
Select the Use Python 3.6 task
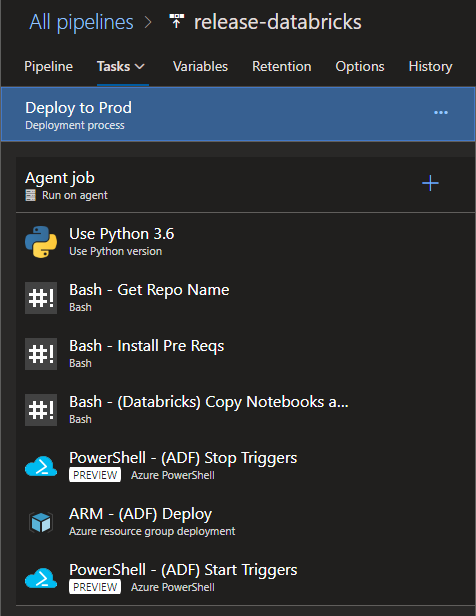tap(245, 241)
